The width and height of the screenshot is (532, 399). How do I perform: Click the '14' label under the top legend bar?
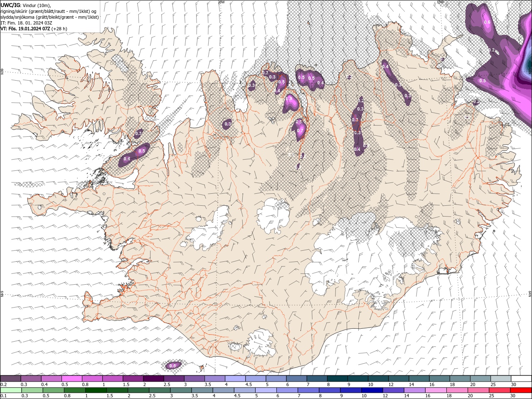[411, 384]
